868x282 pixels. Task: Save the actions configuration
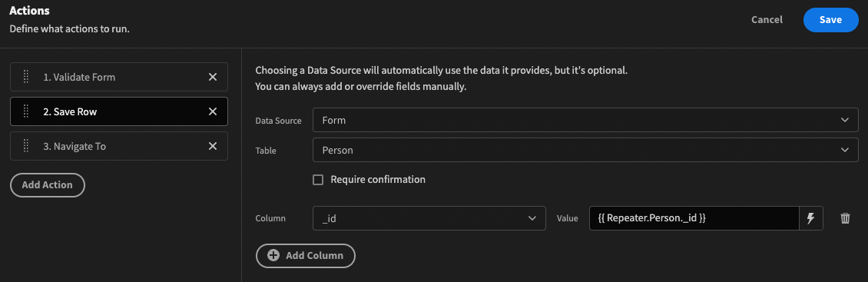pos(831,20)
